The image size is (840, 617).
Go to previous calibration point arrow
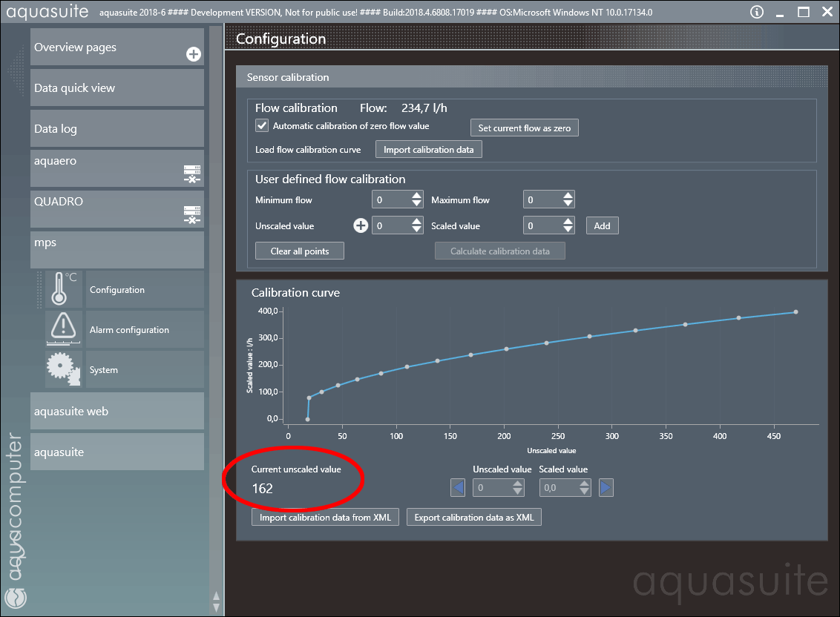point(459,487)
